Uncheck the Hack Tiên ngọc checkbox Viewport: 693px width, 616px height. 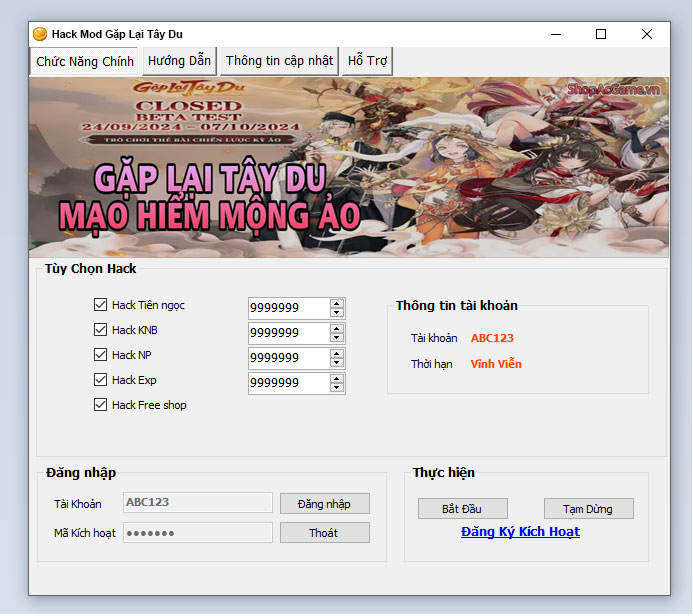(x=100, y=304)
